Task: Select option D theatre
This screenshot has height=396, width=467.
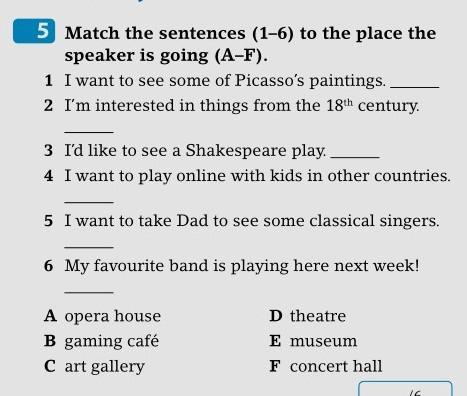Action: (x=308, y=316)
